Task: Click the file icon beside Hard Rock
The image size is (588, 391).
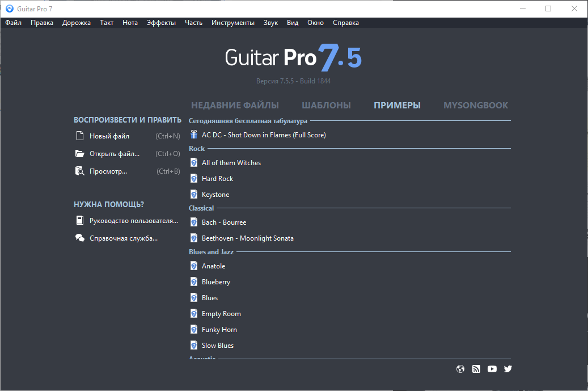Action: click(194, 178)
